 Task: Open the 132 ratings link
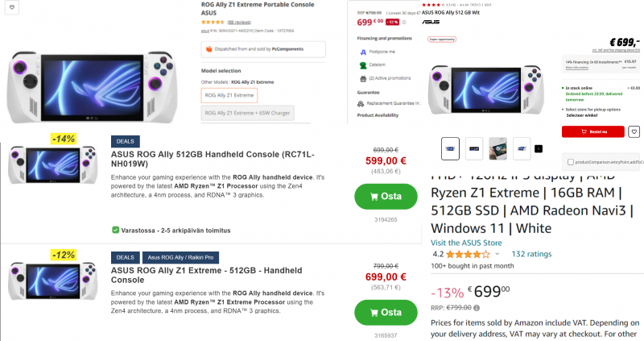tap(531, 254)
